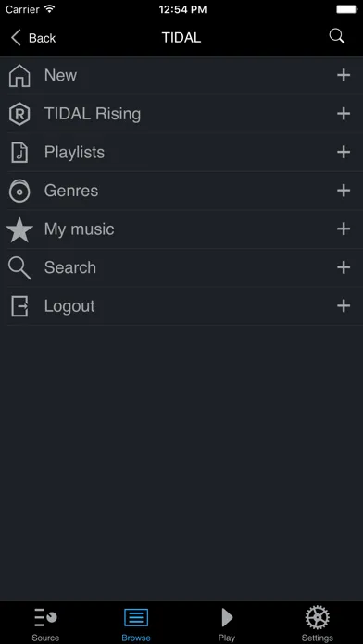
Task: Open the Search list entry
Action: click(181, 267)
